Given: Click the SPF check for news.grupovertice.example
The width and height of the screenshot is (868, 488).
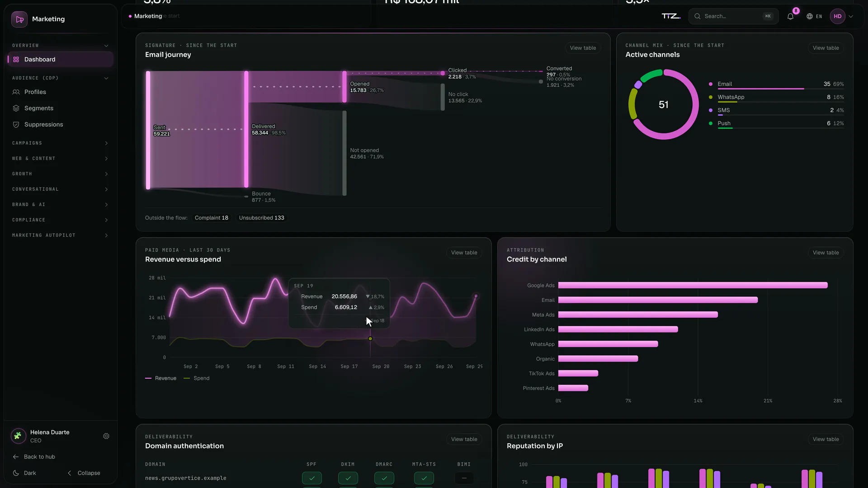Looking at the screenshot, I should pos(312,478).
